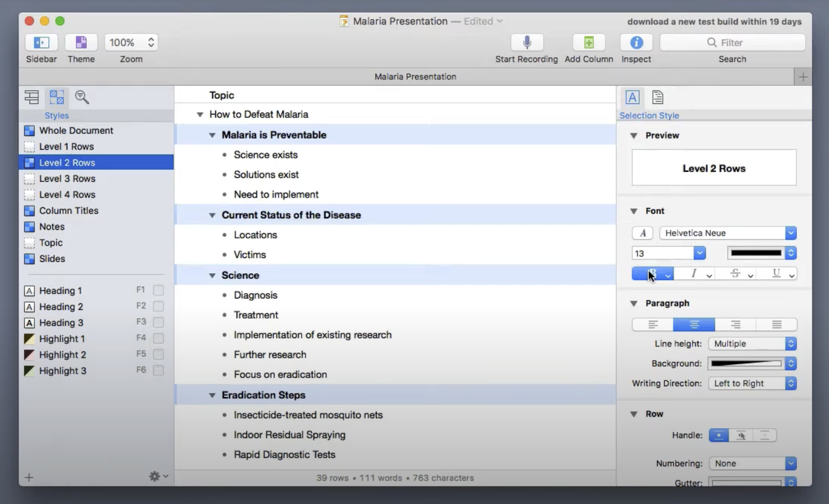Open the Writing Direction dropdown

click(753, 383)
